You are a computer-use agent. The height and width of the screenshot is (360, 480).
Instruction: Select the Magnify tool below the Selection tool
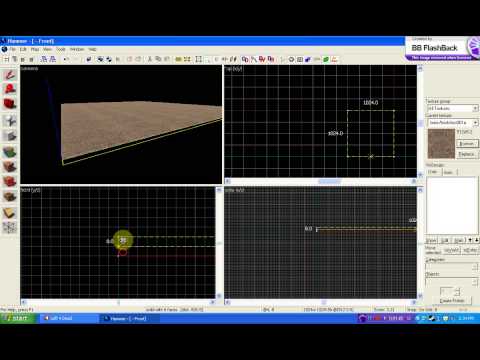click(x=10, y=89)
